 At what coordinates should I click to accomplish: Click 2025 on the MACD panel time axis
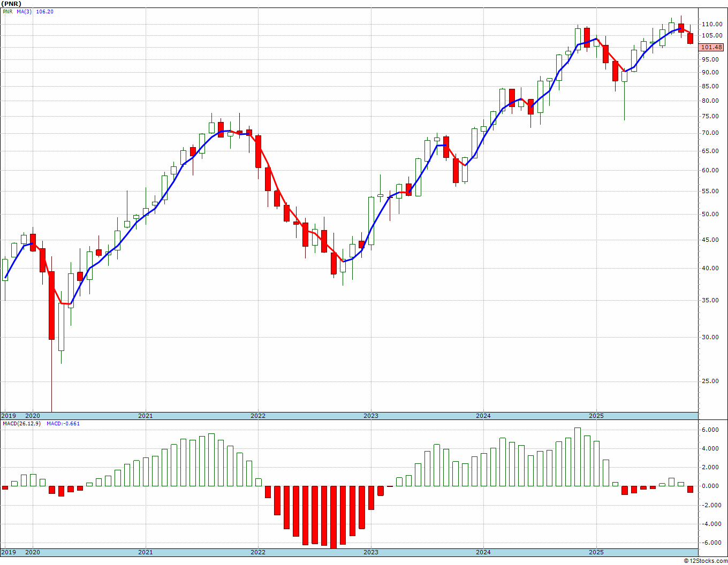[x=596, y=552]
